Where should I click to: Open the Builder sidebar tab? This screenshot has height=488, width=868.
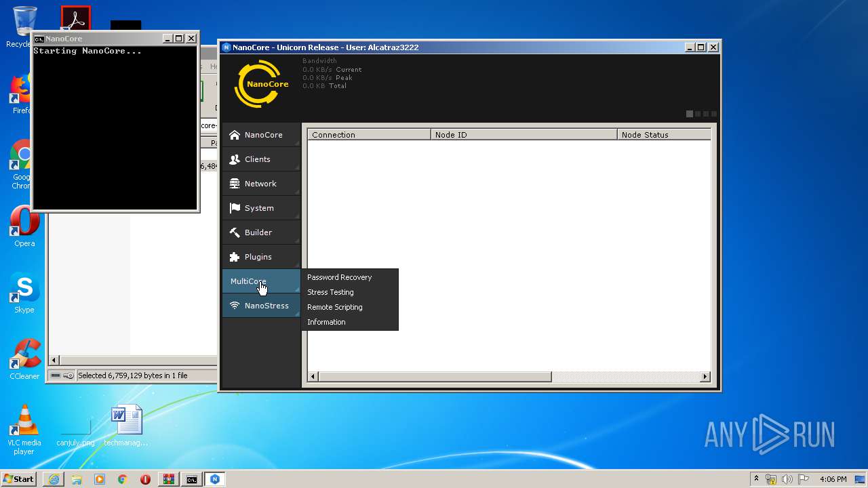tap(261, 232)
